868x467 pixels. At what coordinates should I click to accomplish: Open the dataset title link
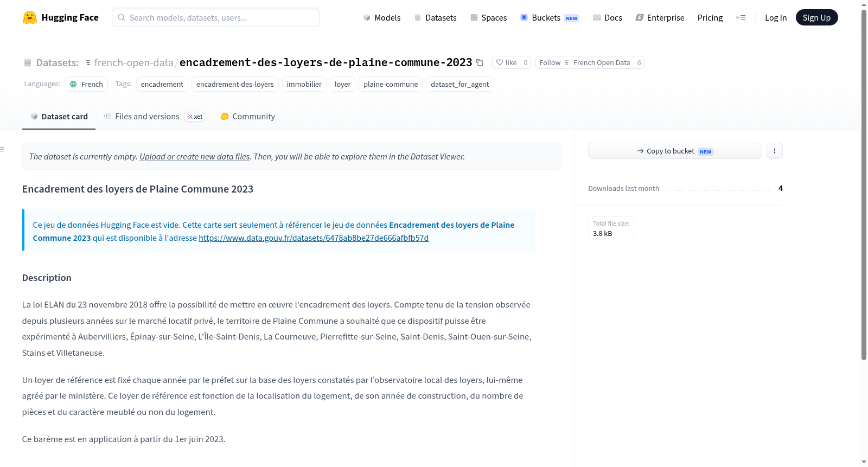325,62
